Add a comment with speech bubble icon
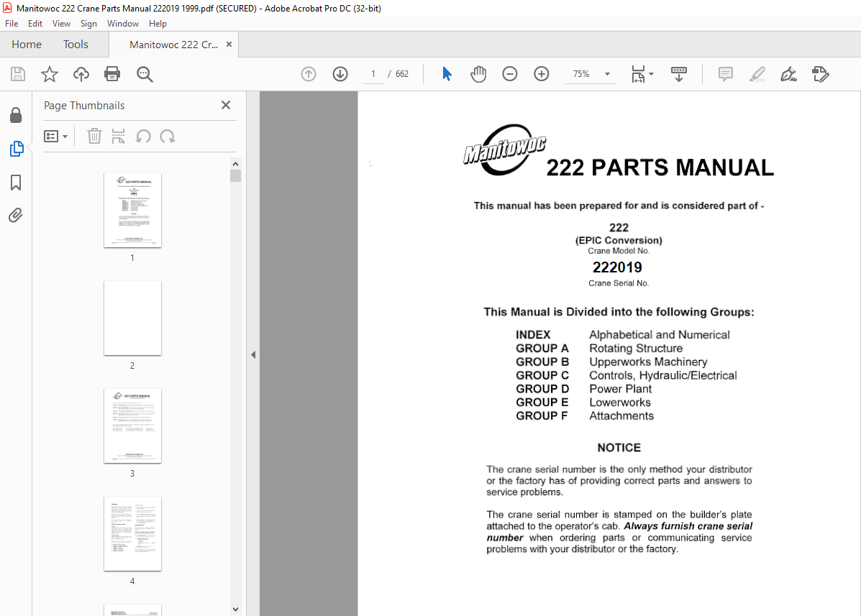Image resolution: width=861 pixels, height=616 pixels. coord(725,74)
